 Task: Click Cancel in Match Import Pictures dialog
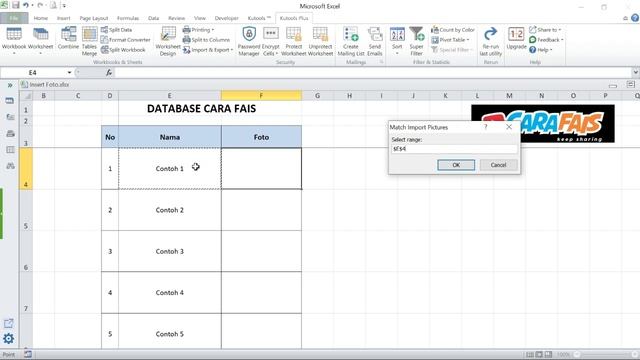[x=498, y=165]
